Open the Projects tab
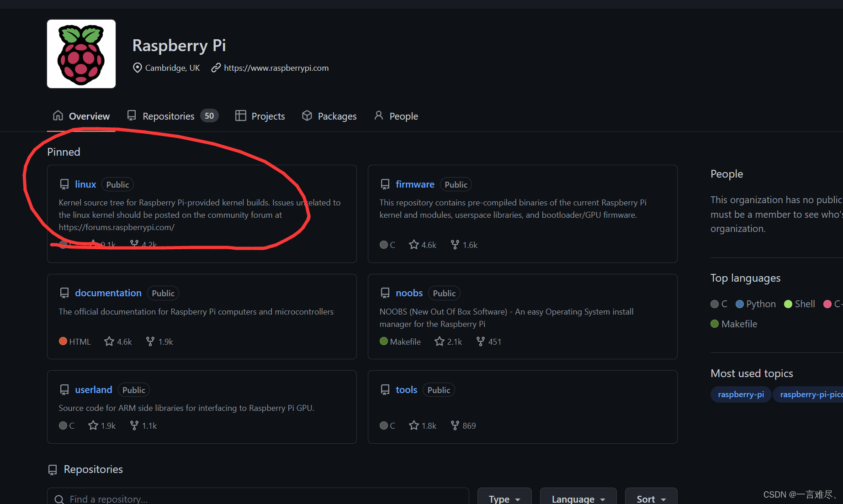Viewport: 843px width, 504px height. 260,116
